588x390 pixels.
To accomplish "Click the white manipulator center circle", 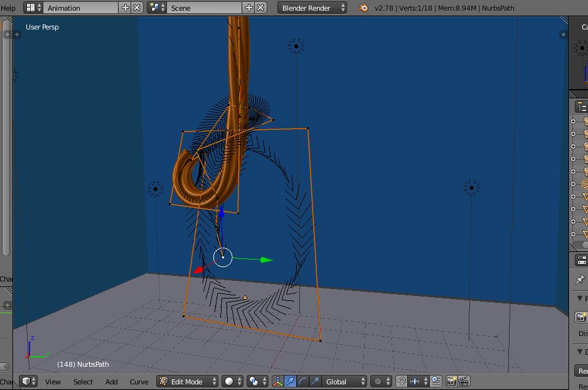I will 223,257.
